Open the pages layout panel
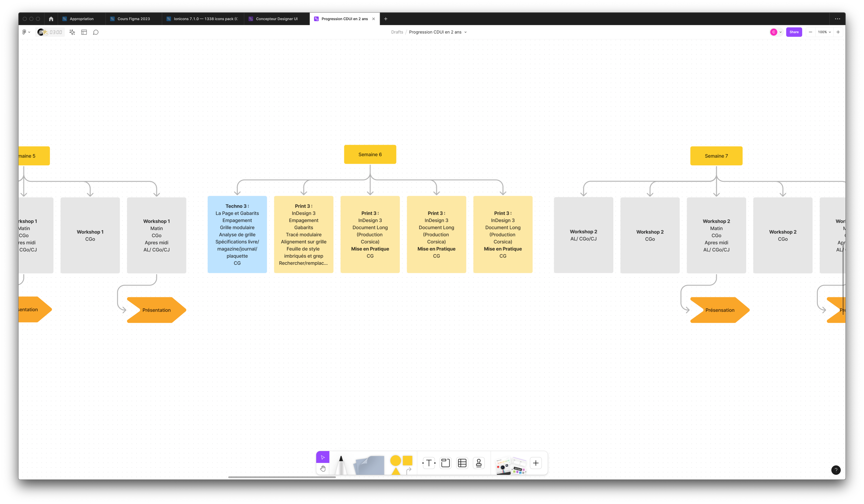Image resolution: width=864 pixels, height=504 pixels. pyautogui.click(x=84, y=32)
